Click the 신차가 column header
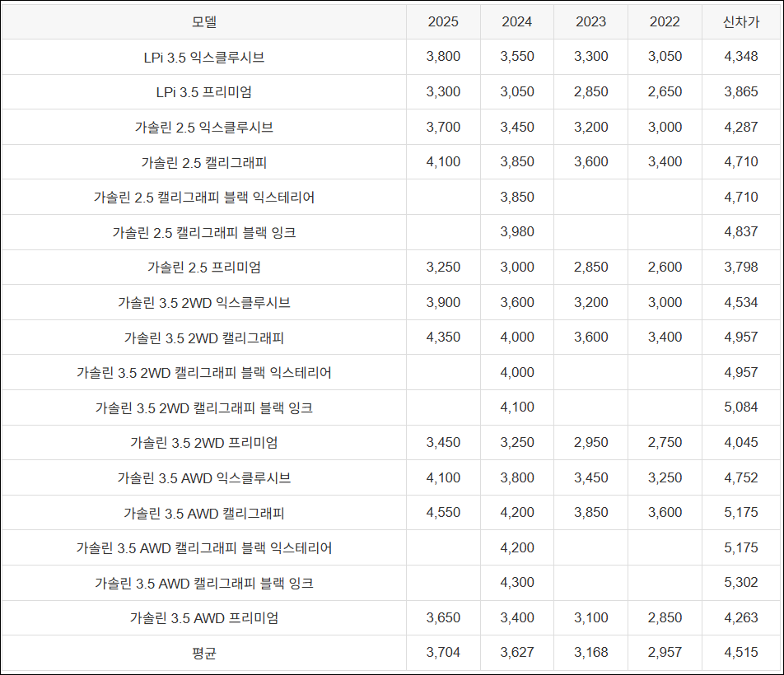 [741, 21]
